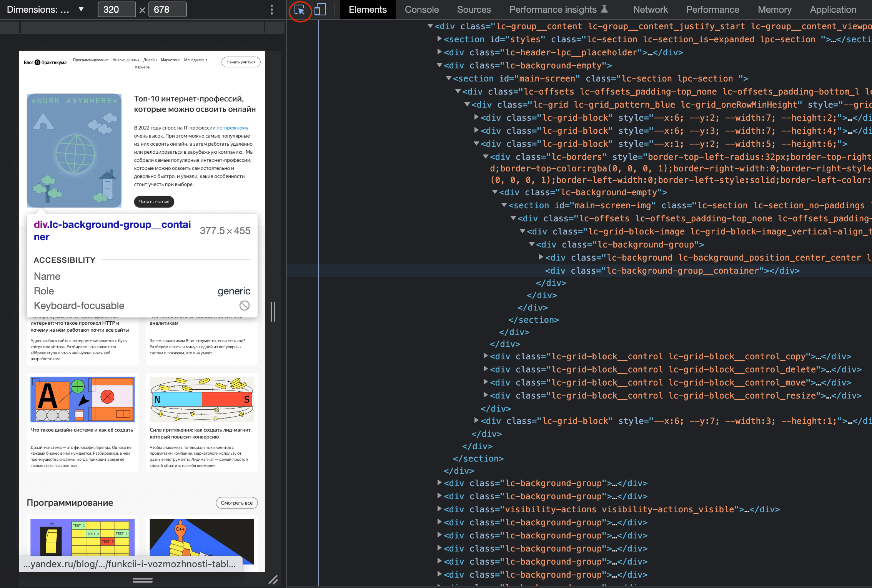Click the viewport width field showing 320
The image size is (872, 588).
pos(116,10)
